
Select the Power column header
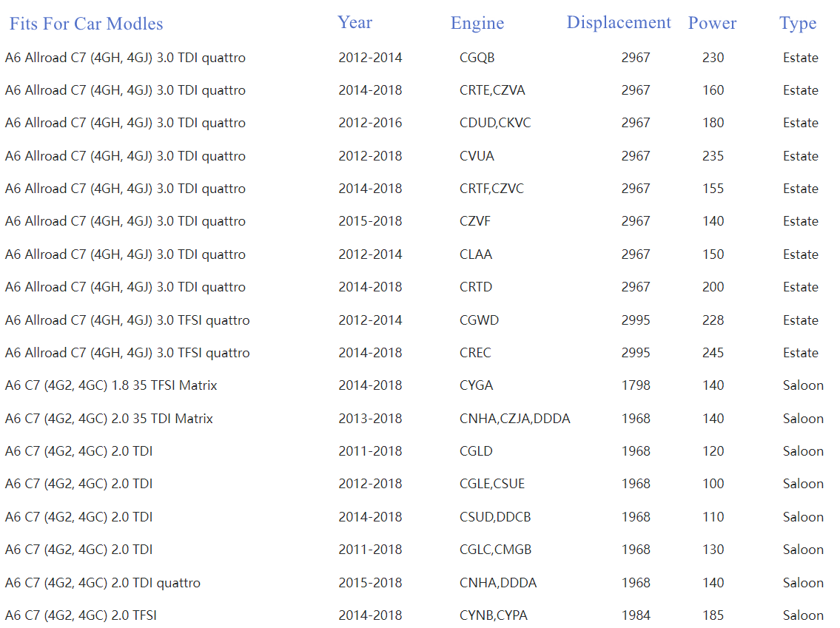point(712,23)
